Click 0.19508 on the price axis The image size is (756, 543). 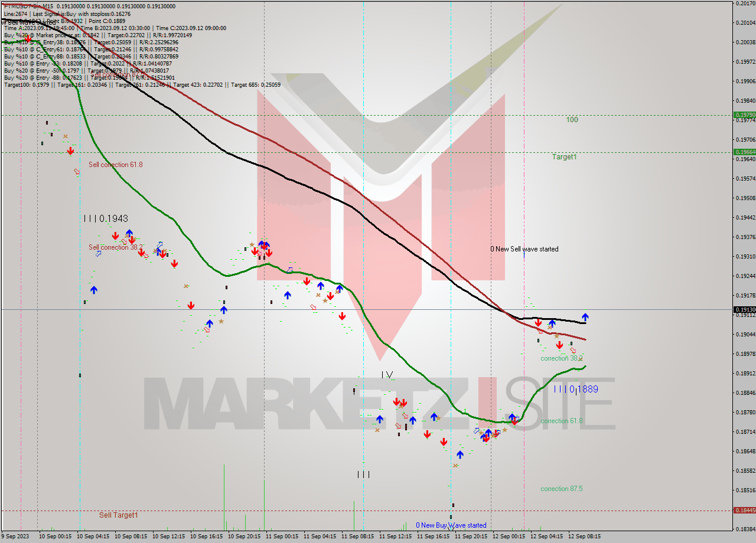click(x=745, y=198)
